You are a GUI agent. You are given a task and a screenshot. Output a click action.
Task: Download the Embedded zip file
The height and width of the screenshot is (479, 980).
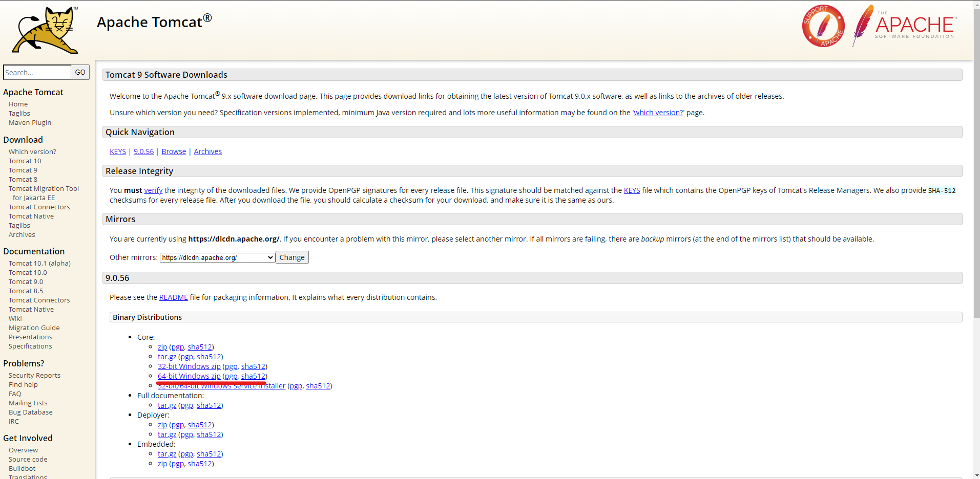point(162,464)
